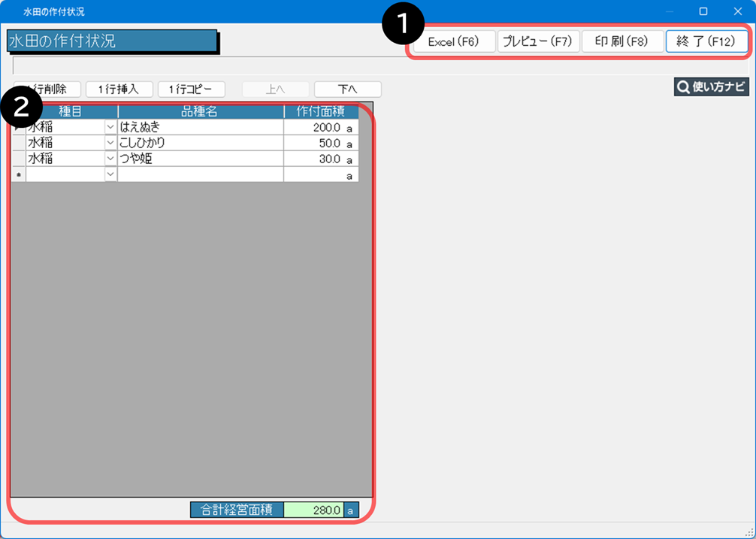Expand 種目 dropdown in the はえぬき row
The width and height of the screenshot is (756, 539).
[x=110, y=127]
